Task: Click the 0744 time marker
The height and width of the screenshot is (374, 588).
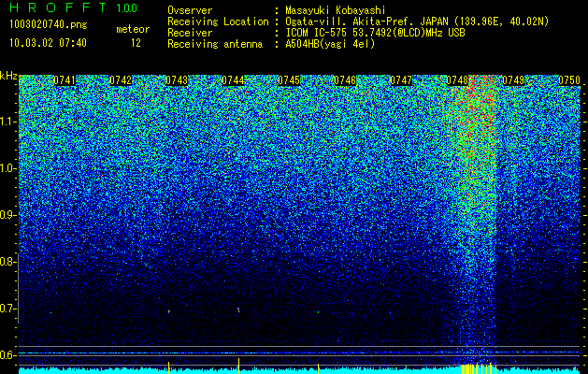Action: [233, 80]
